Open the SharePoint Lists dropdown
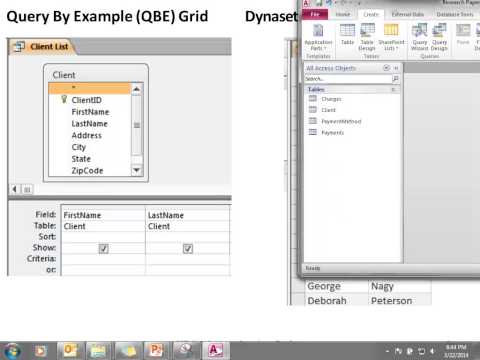Image resolution: width=480 pixels, height=360 pixels. 391,37
